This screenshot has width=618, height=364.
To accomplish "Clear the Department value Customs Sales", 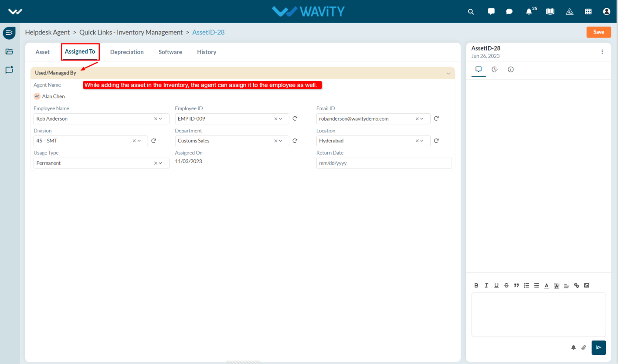I will 275,141.
